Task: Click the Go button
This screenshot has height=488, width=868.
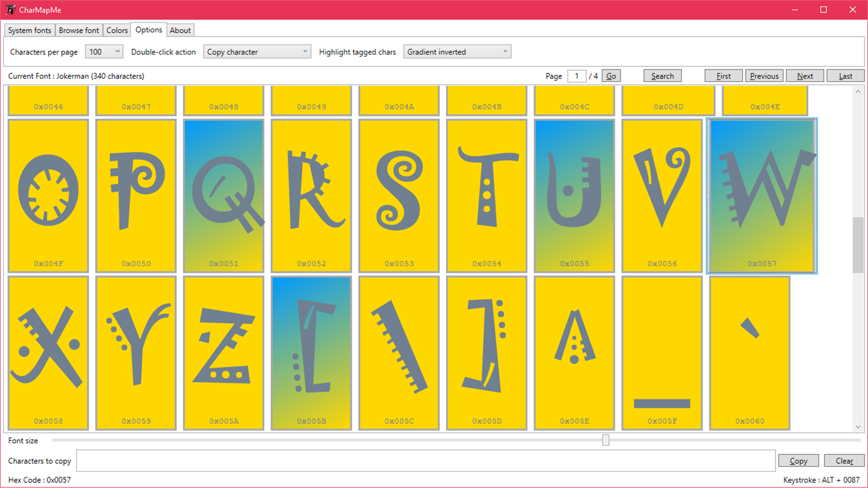Action: tap(611, 76)
